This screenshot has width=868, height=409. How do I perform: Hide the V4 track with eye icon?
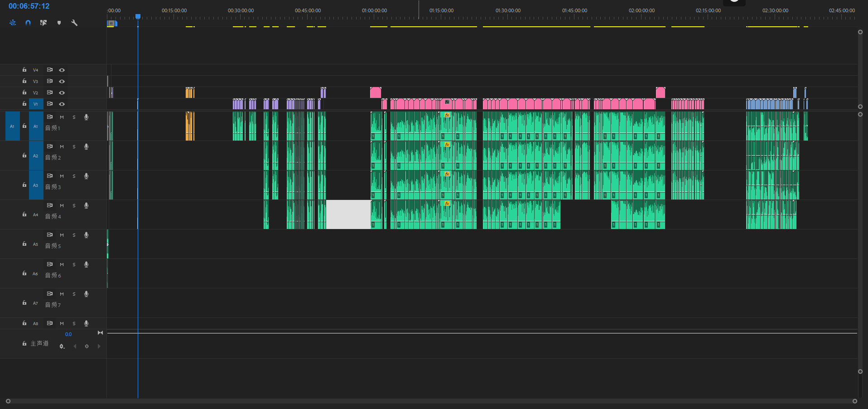coord(62,70)
